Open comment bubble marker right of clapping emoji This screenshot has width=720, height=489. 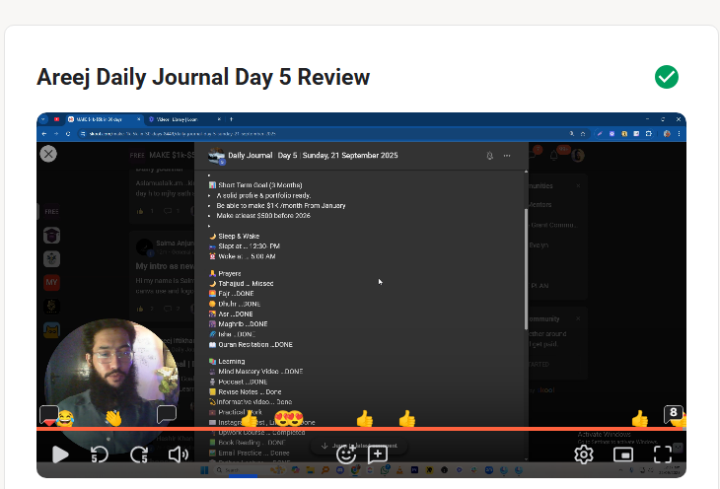(167, 413)
